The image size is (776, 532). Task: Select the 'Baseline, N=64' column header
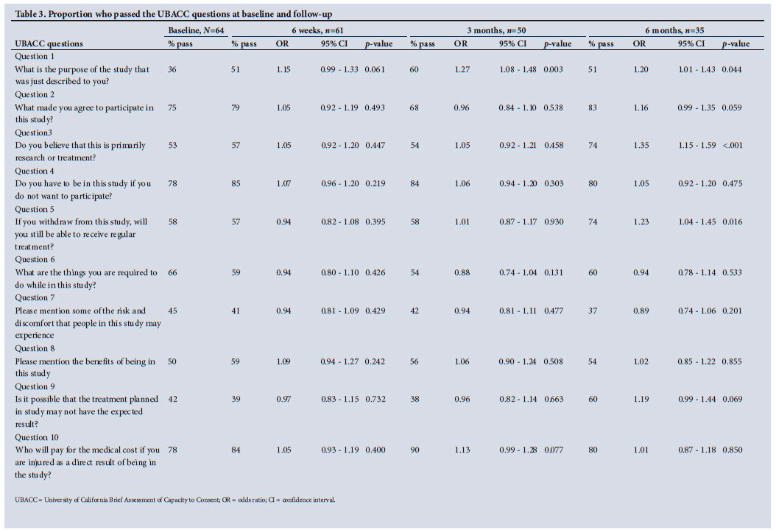[x=196, y=30]
